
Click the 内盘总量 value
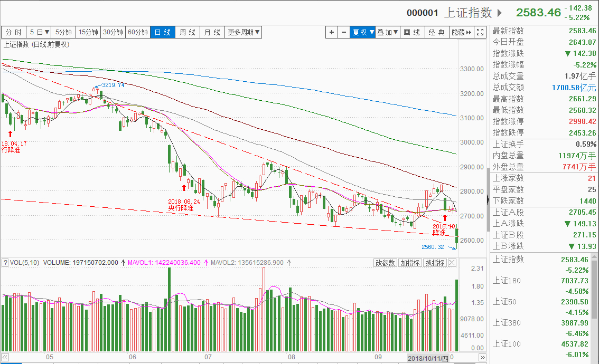click(577, 156)
